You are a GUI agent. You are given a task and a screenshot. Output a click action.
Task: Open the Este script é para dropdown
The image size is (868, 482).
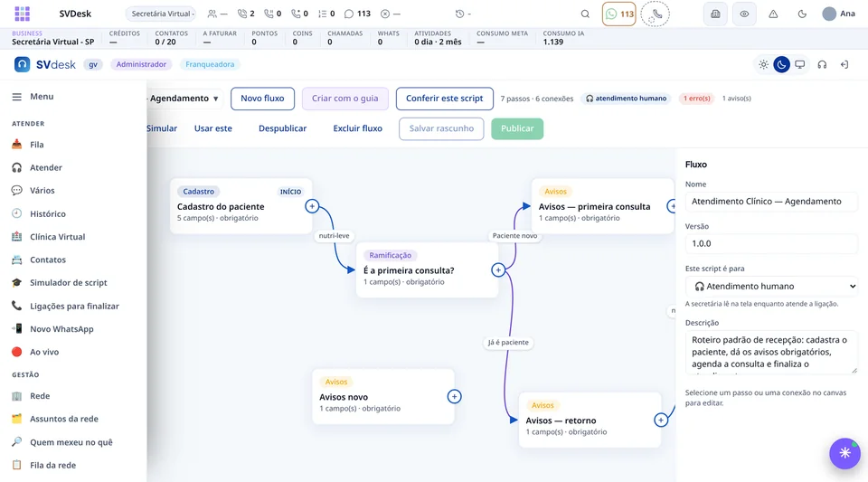click(771, 286)
